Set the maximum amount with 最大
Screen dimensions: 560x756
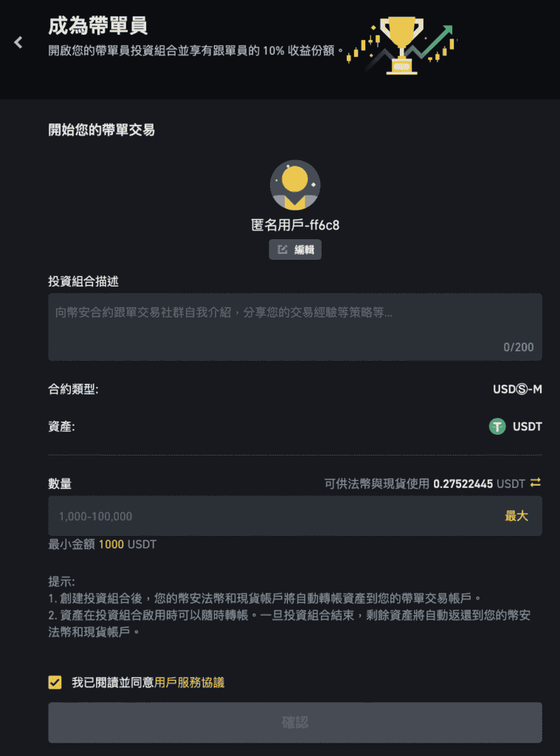[516, 516]
